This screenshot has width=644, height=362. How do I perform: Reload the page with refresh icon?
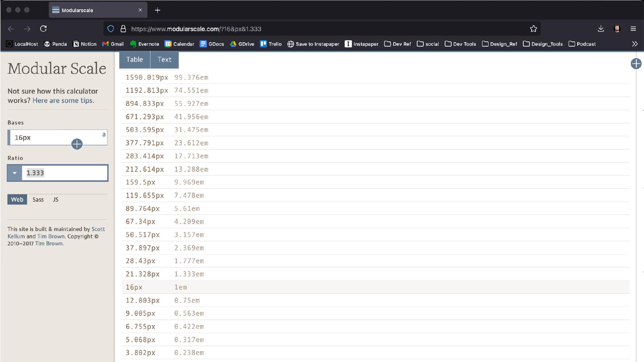coord(43,29)
